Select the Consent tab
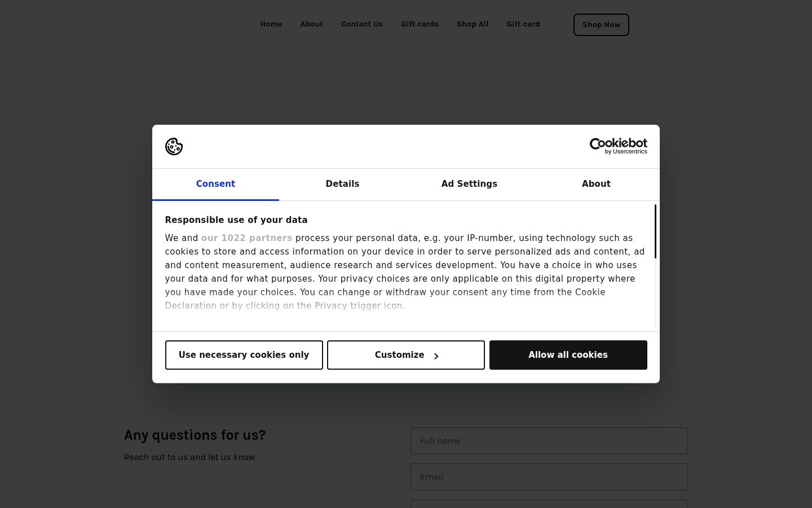 [215, 184]
